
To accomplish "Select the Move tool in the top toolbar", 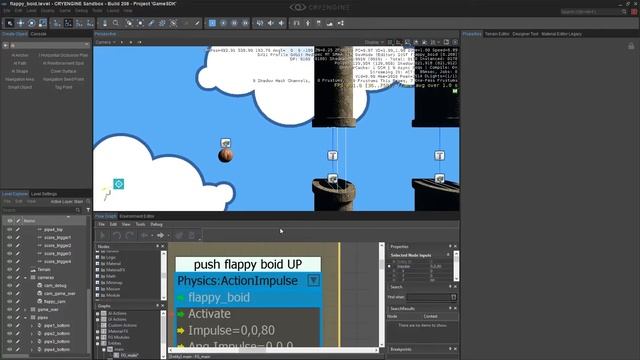I will [x=20, y=23].
